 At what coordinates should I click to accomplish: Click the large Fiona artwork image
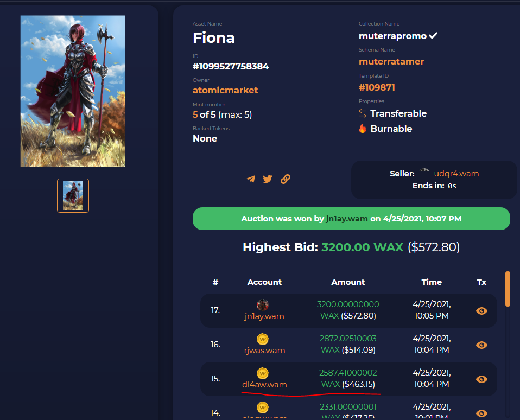coord(73,91)
